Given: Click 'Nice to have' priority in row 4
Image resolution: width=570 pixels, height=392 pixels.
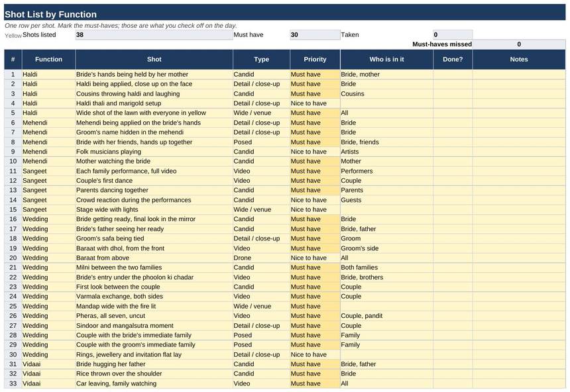Looking at the screenshot, I should click(x=315, y=103).
